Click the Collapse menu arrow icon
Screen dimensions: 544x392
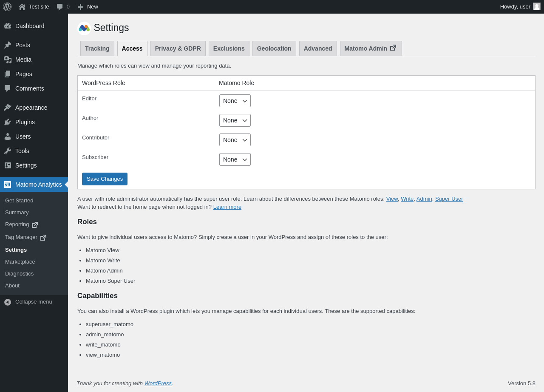coord(8,302)
